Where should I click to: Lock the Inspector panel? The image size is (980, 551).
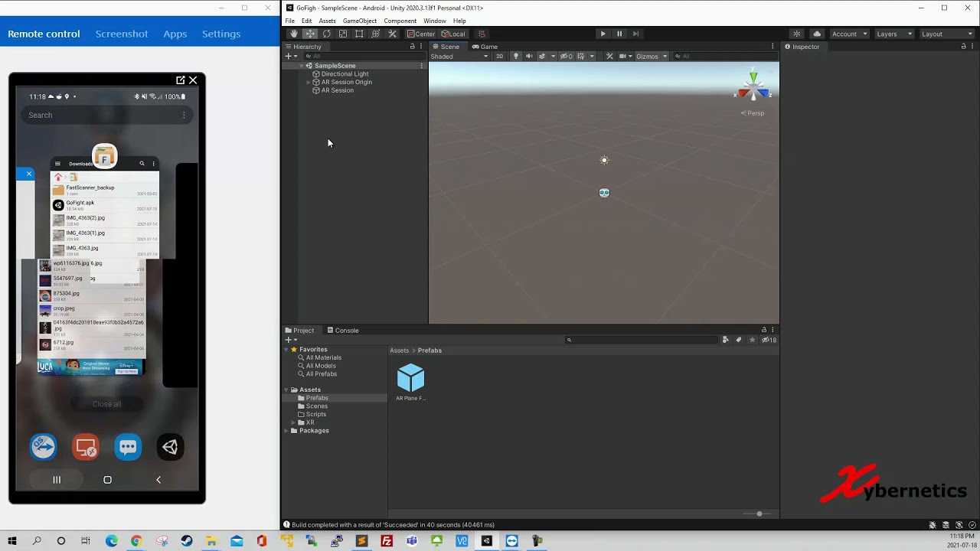[964, 47]
